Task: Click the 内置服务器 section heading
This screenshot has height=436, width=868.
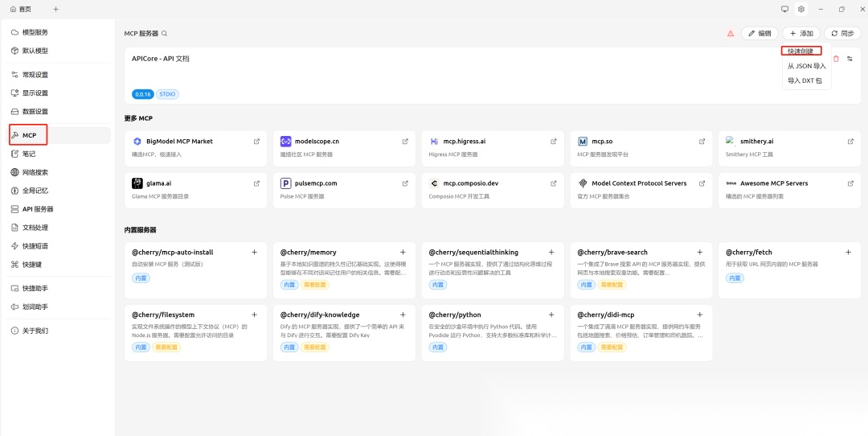Action: [x=141, y=229]
